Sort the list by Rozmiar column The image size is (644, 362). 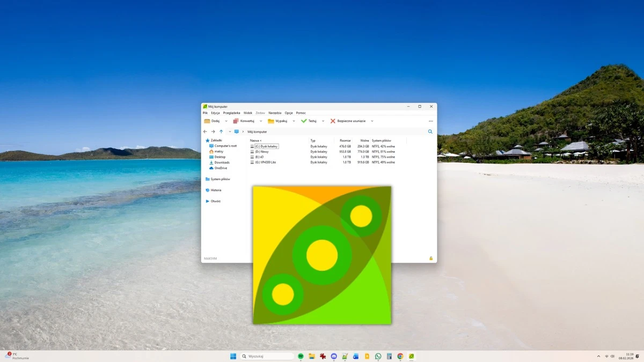(345, 141)
